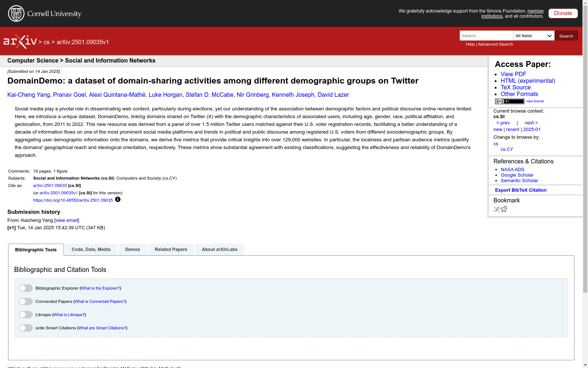The height and width of the screenshot is (368, 588).
Task: Click cs breadcrumb in header
Action: 46,42
